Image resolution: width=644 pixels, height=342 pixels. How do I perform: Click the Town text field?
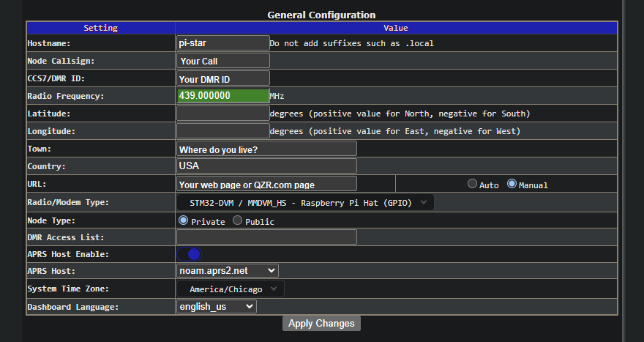coord(266,149)
